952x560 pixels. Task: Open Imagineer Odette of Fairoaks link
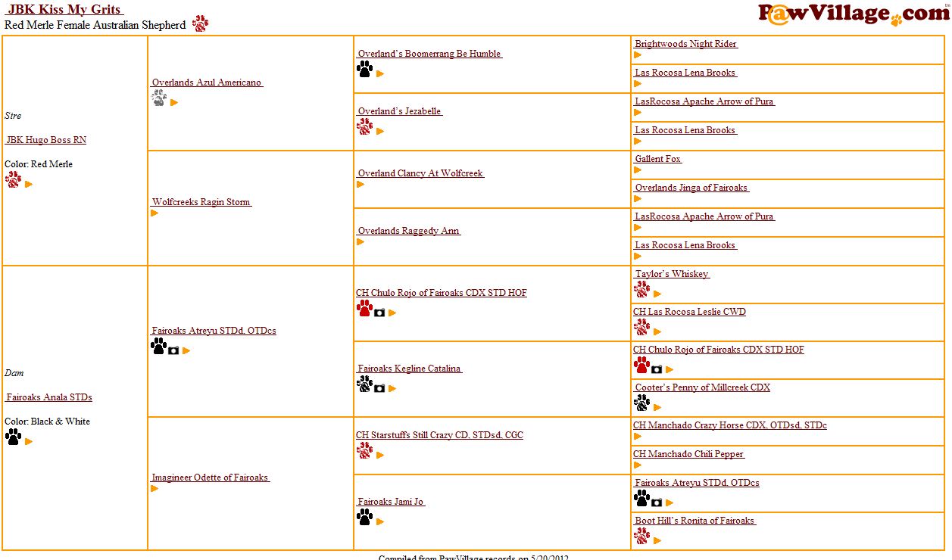coord(211,478)
